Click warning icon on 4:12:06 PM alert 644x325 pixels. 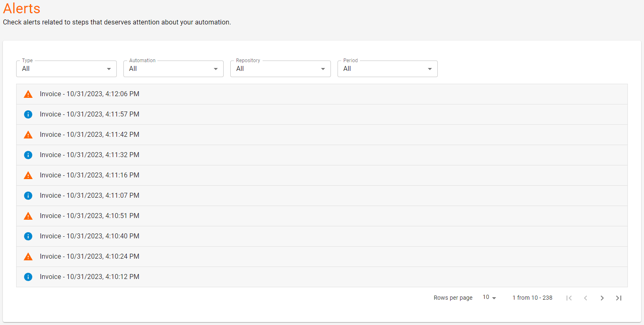tap(28, 94)
